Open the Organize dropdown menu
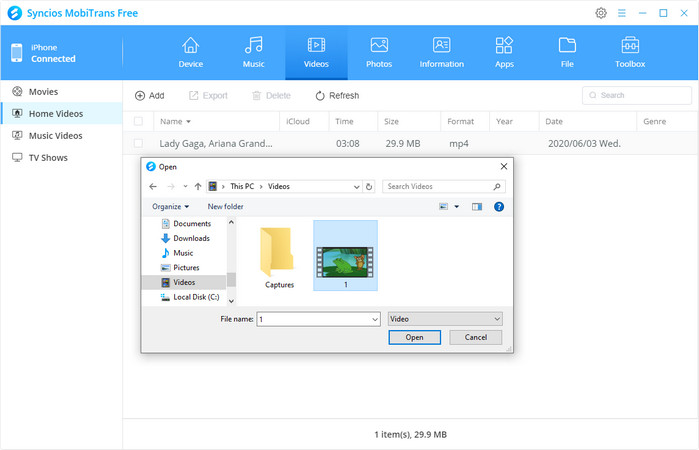Viewport: 699px width, 450px height. (170, 206)
